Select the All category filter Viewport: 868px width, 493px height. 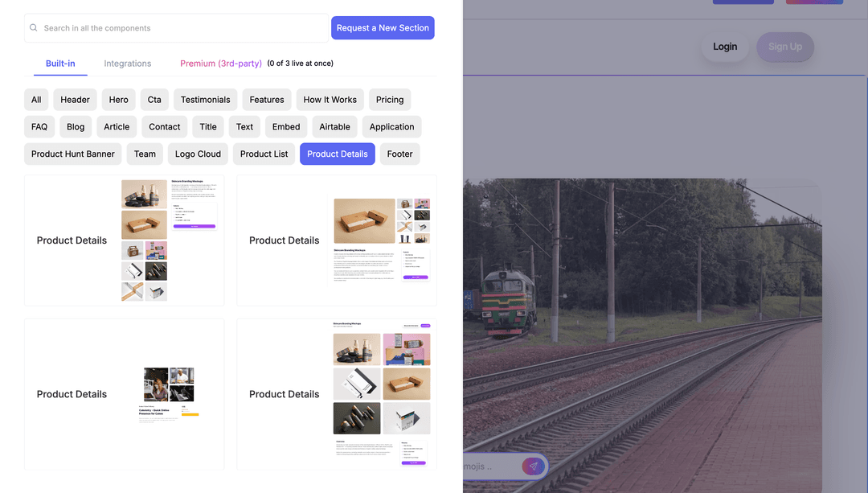36,100
